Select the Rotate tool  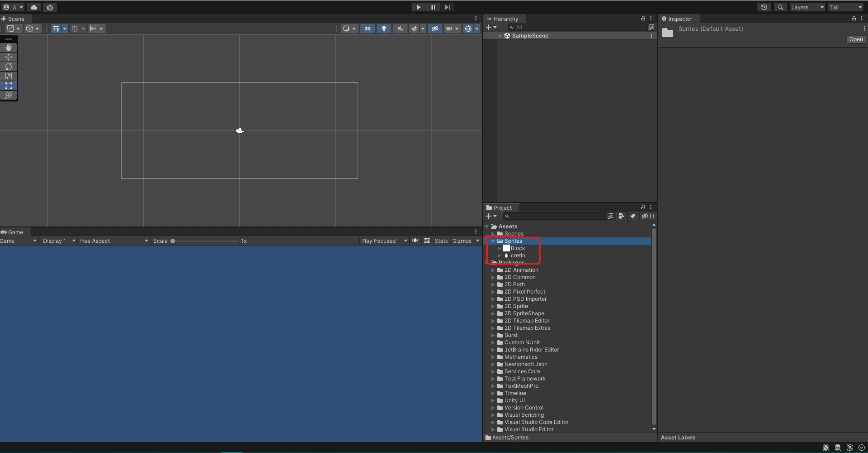coord(9,67)
